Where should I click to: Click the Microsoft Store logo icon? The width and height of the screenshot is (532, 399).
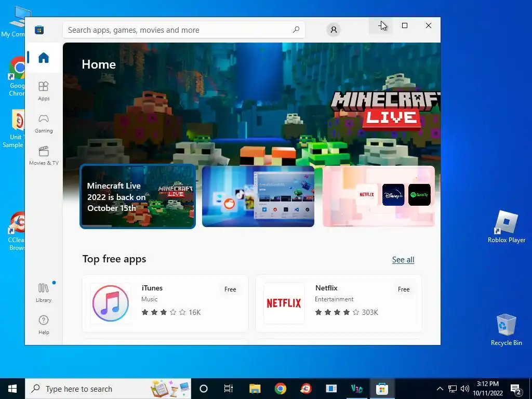click(x=39, y=30)
